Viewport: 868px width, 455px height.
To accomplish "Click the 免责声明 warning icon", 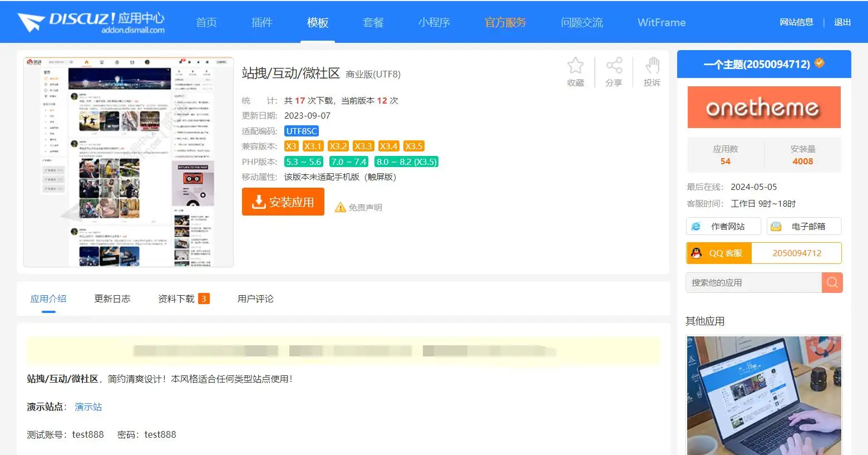I will 340,208.
